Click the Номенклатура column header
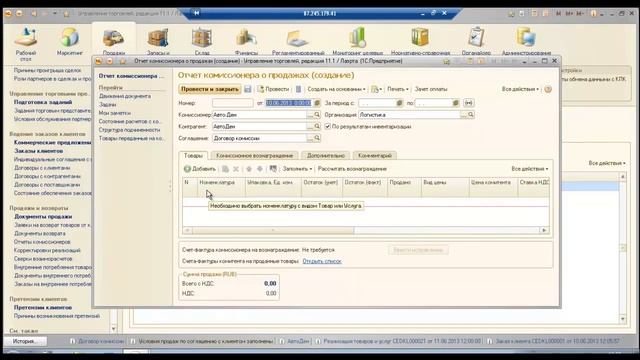The height and width of the screenshot is (360, 640). pyautogui.click(x=221, y=187)
